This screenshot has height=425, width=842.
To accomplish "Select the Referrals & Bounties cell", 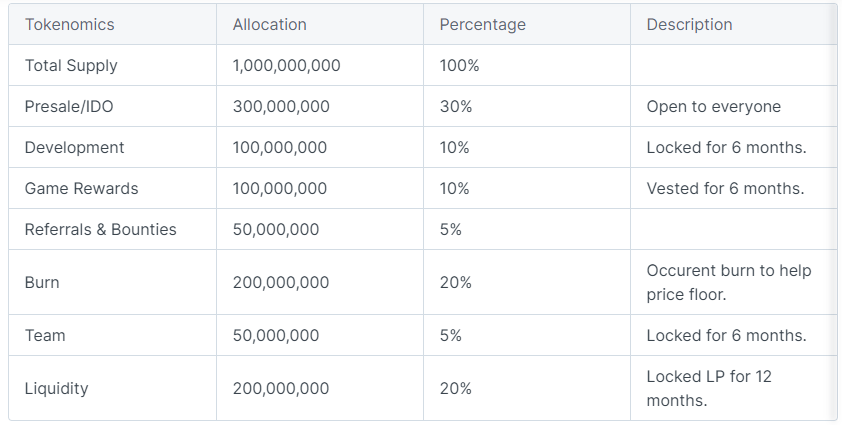I will click(x=100, y=229).
